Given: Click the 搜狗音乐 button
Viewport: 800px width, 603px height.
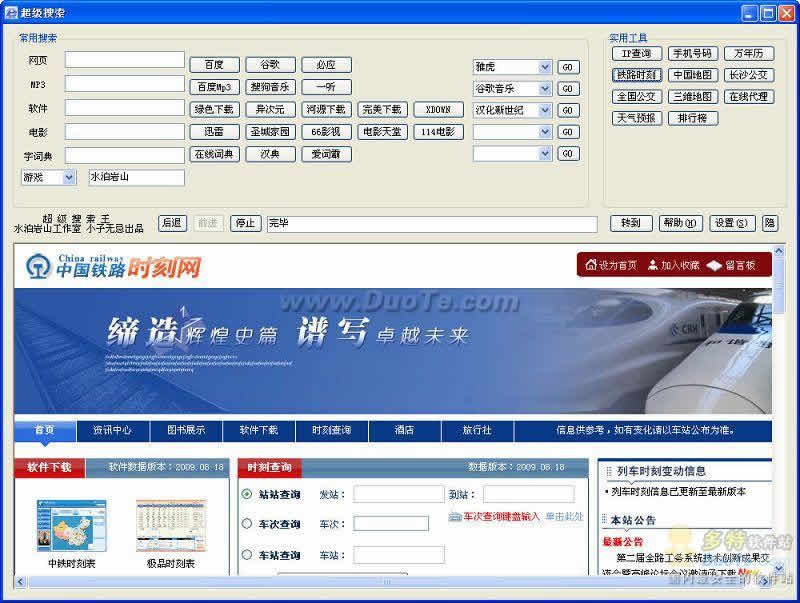Looking at the screenshot, I should pos(270,87).
